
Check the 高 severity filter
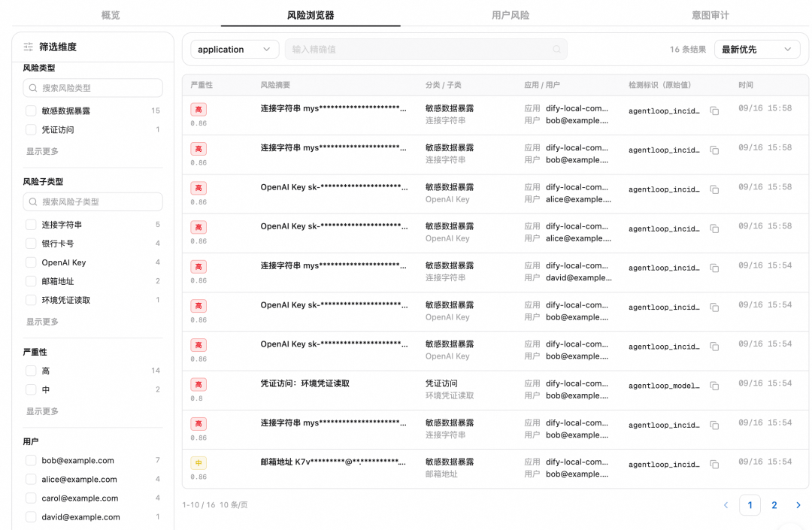(31, 371)
